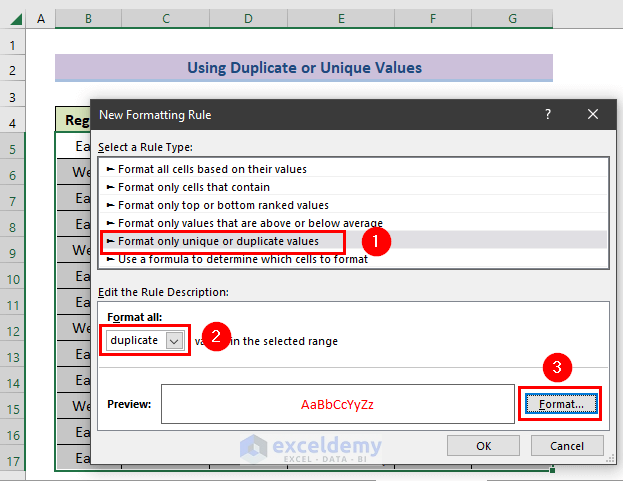The width and height of the screenshot is (623, 481).
Task: Select 'Format only unique or duplicate values' rule
Action: (353, 241)
